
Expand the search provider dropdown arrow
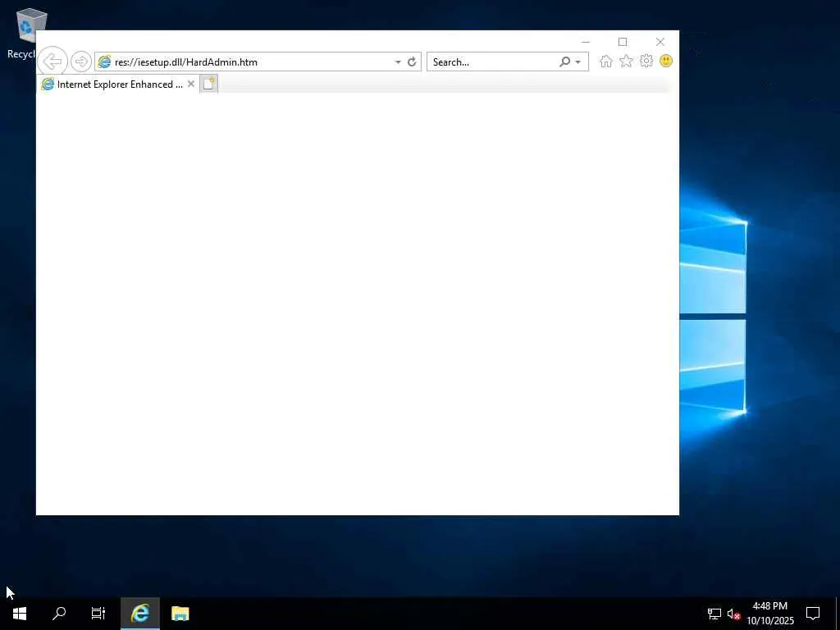click(578, 62)
